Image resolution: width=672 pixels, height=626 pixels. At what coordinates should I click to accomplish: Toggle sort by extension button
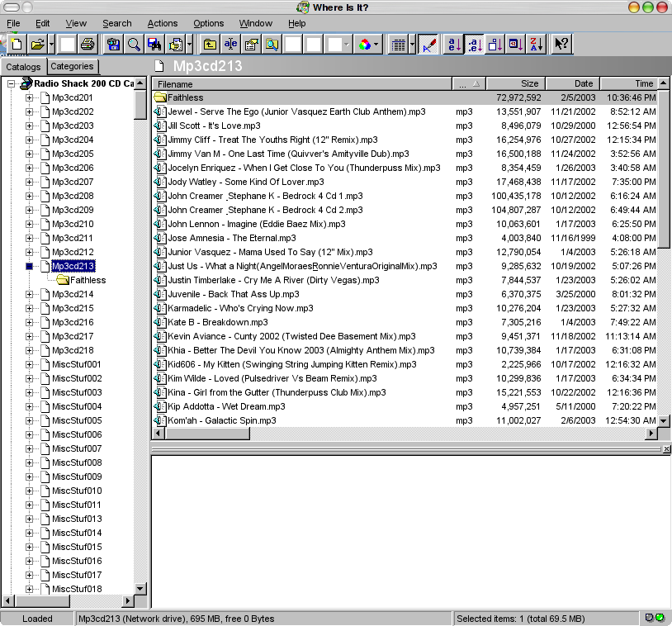click(x=475, y=44)
